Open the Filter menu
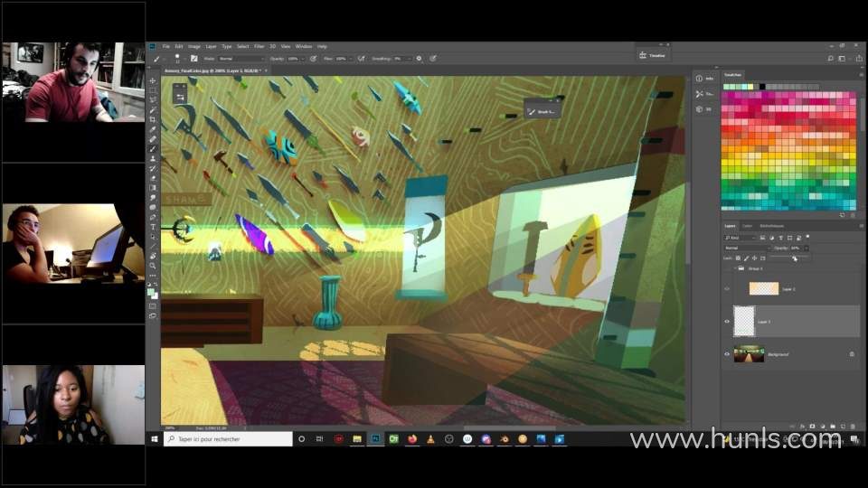Screen dimensions: 868x488 (x=259, y=46)
